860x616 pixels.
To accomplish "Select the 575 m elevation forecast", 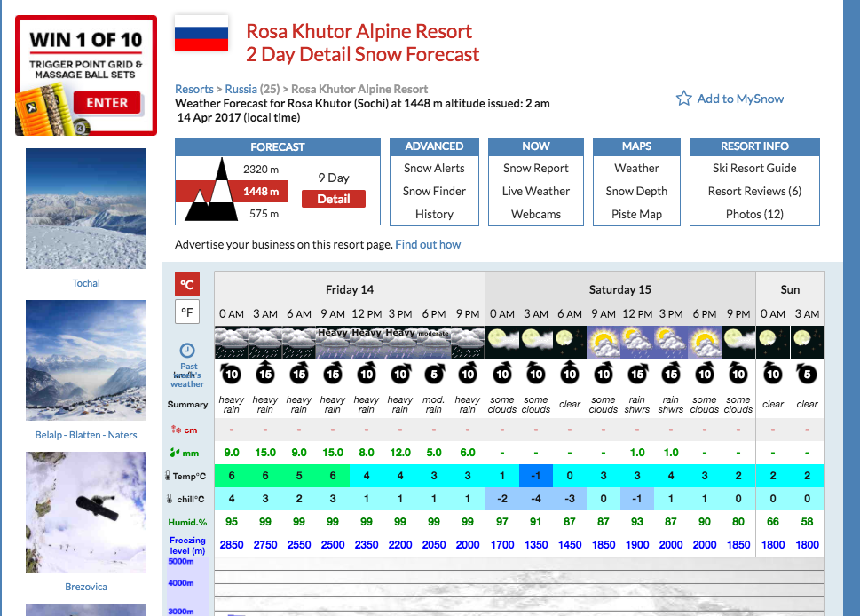I will pyautogui.click(x=264, y=213).
